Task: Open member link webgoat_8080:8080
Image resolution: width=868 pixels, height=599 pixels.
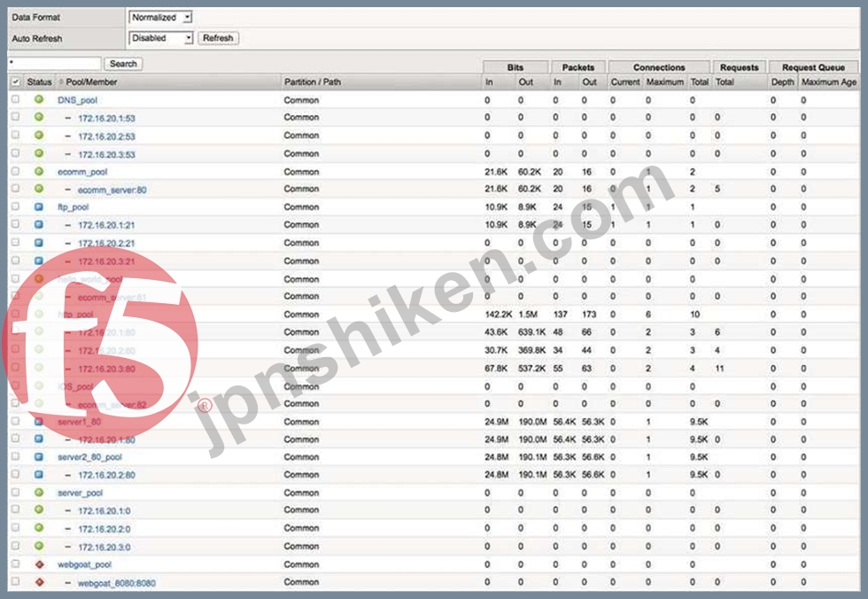Action: tap(117, 583)
